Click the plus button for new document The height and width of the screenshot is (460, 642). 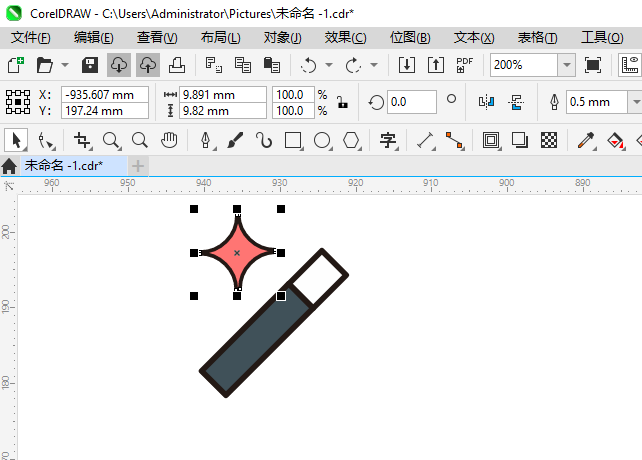pyautogui.click(x=138, y=166)
